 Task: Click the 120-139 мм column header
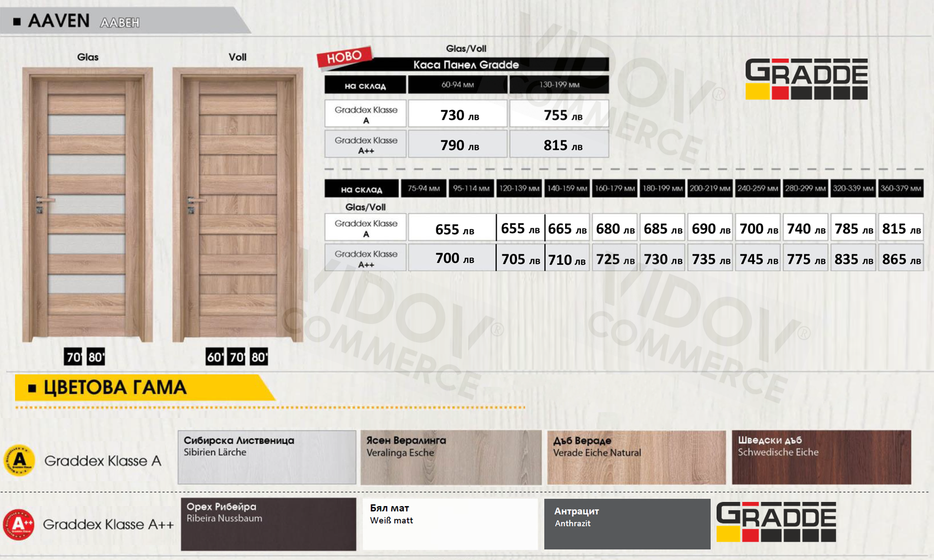tap(519, 188)
